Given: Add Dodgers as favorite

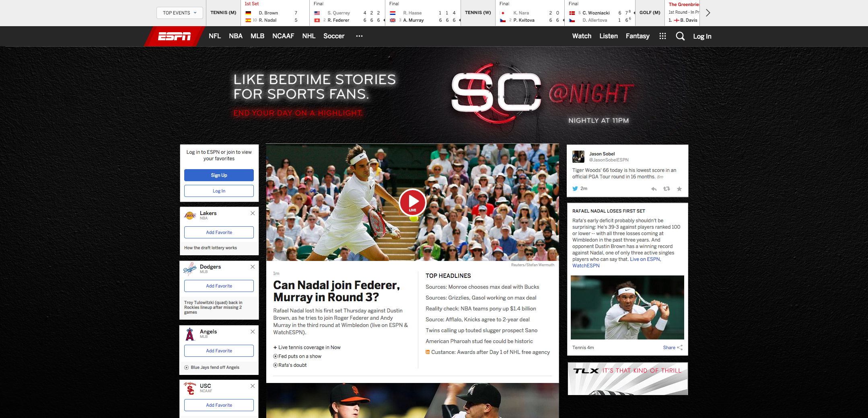Looking at the screenshot, I should [219, 286].
